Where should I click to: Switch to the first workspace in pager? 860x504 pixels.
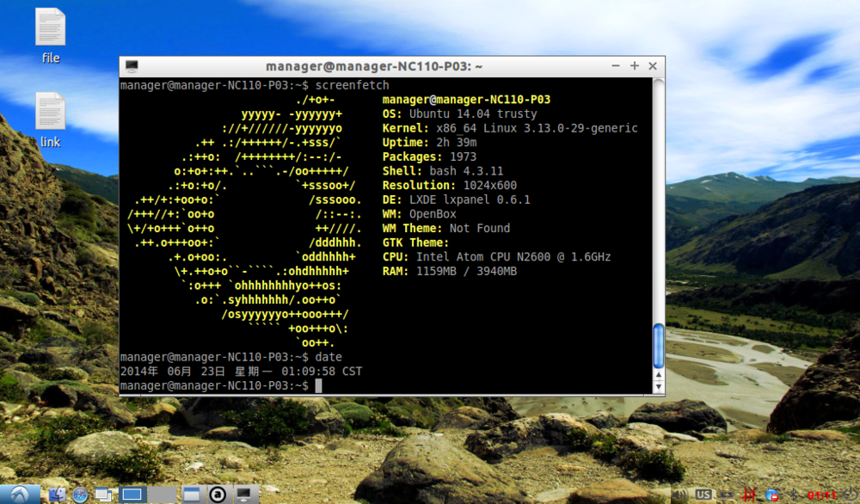[x=132, y=495]
